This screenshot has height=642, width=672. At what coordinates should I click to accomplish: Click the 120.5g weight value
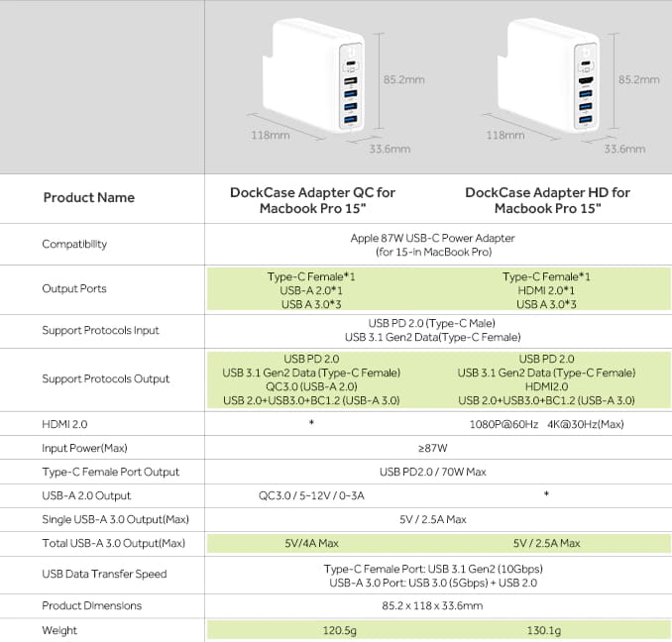click(x=312, y=630)
